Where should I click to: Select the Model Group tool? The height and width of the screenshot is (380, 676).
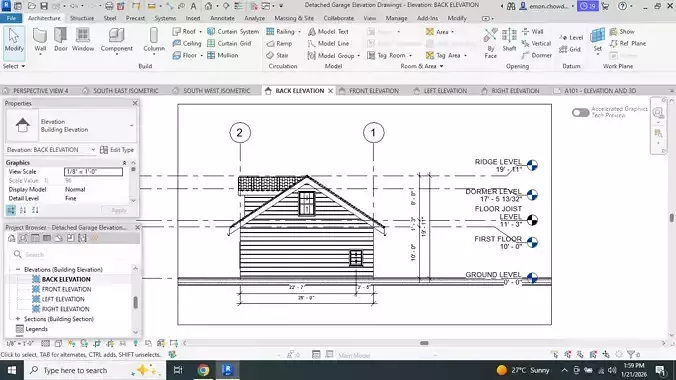(331, 56)
